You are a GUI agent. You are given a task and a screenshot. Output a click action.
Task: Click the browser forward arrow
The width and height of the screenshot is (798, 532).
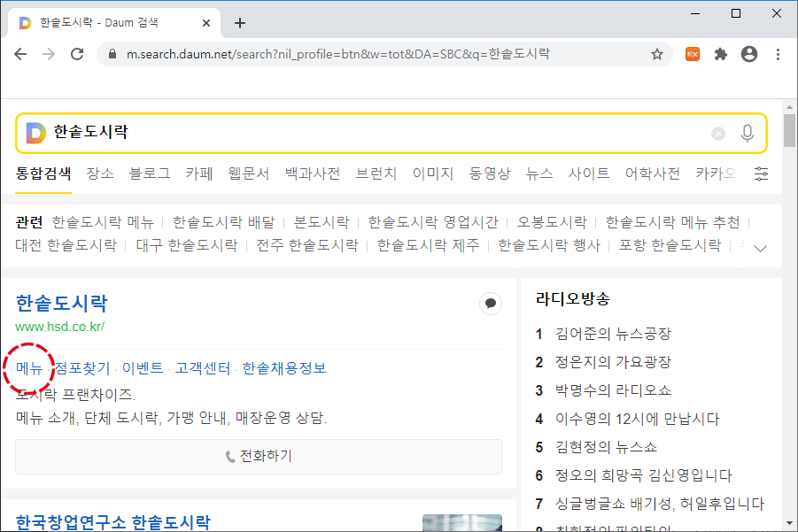[49, 54]
